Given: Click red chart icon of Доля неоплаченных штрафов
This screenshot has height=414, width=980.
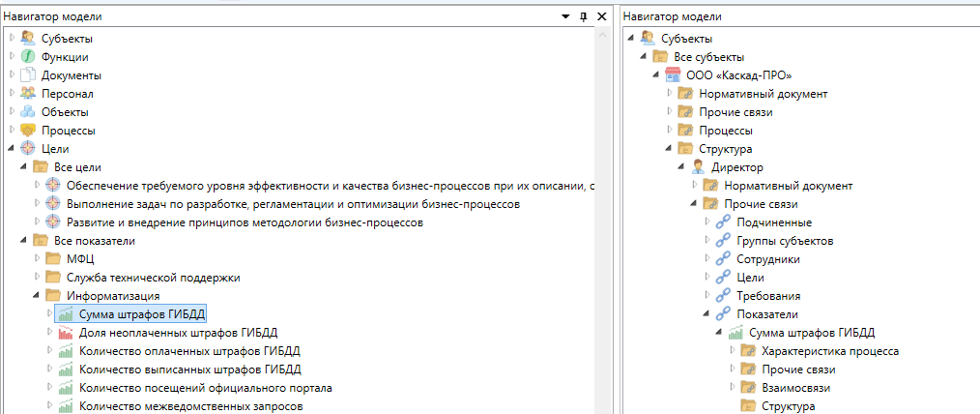Looking at the screenshot, I should tap(66, 332).
